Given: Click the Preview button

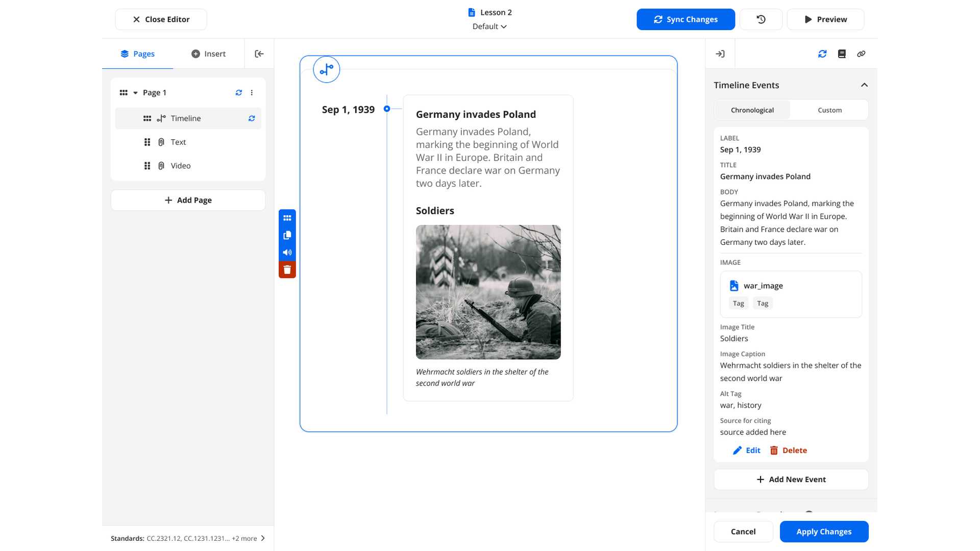Looking at the screenshot, I should point(825,19).
